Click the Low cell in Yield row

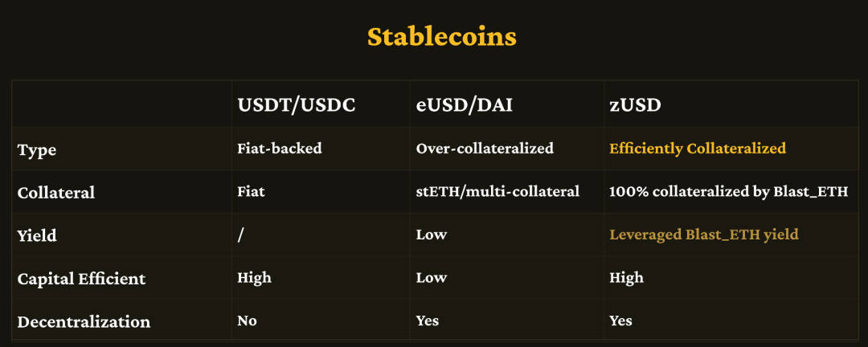click(432, 235)
